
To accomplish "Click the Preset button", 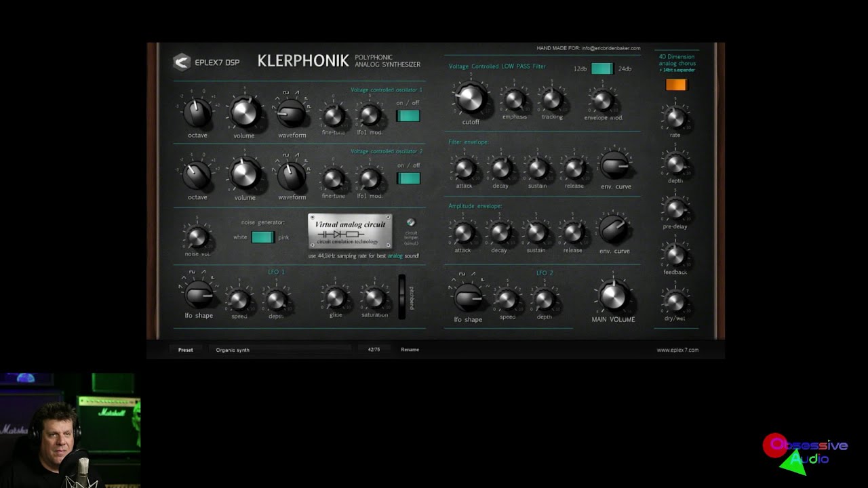I will (185, 350).
